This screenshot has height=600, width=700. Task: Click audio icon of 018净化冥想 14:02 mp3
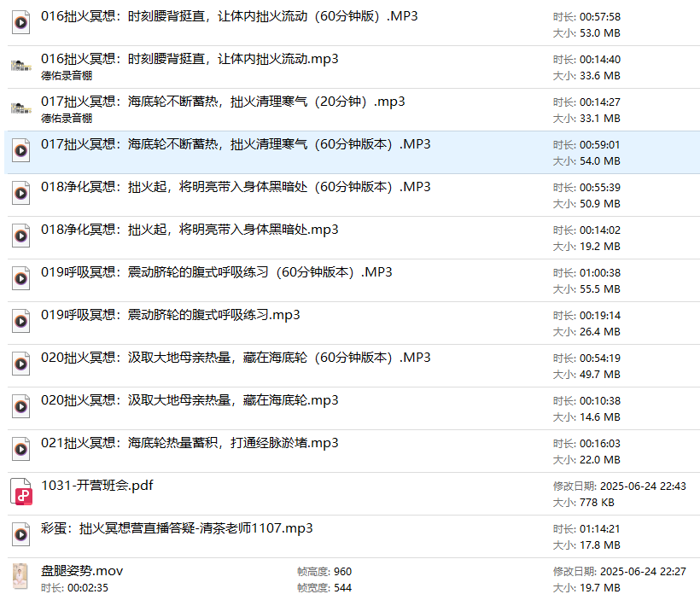pos(20,236)
